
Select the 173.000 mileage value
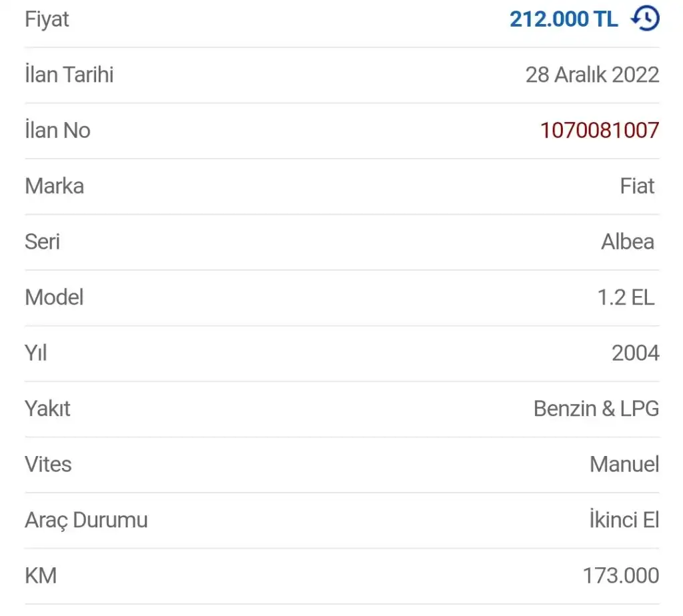[x=620, y=575]
